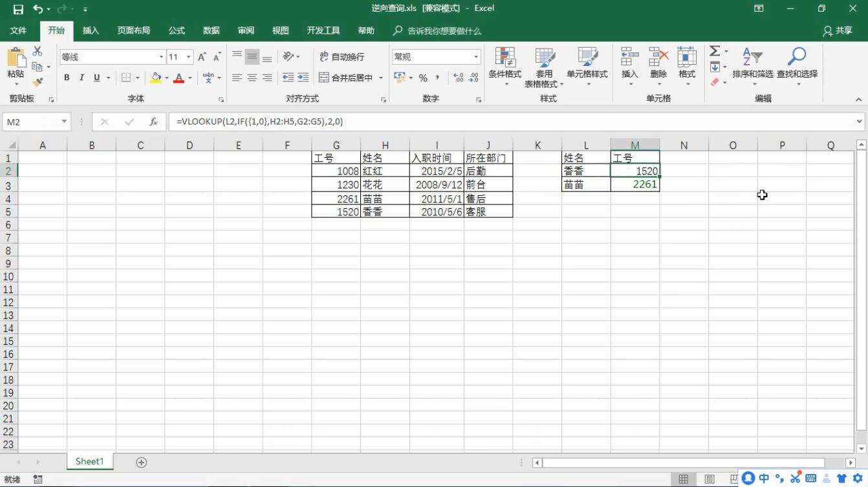Toggle Underline formatting

97,78
